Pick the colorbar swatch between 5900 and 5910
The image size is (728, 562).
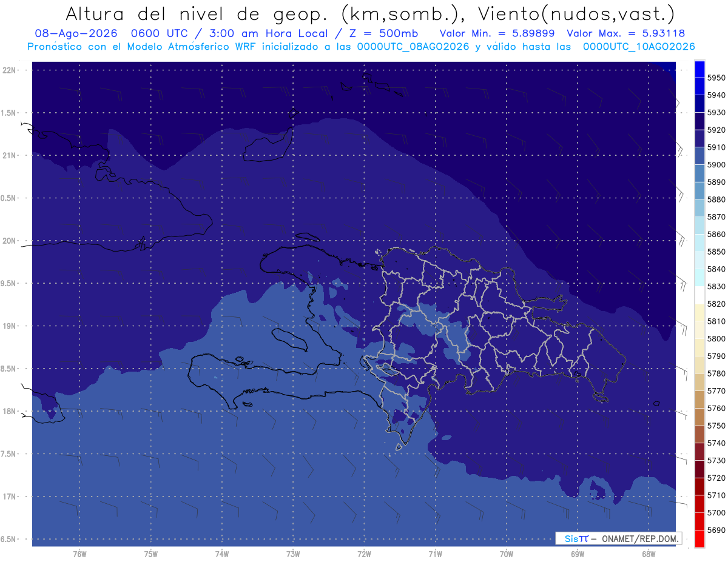click(699, 156)
